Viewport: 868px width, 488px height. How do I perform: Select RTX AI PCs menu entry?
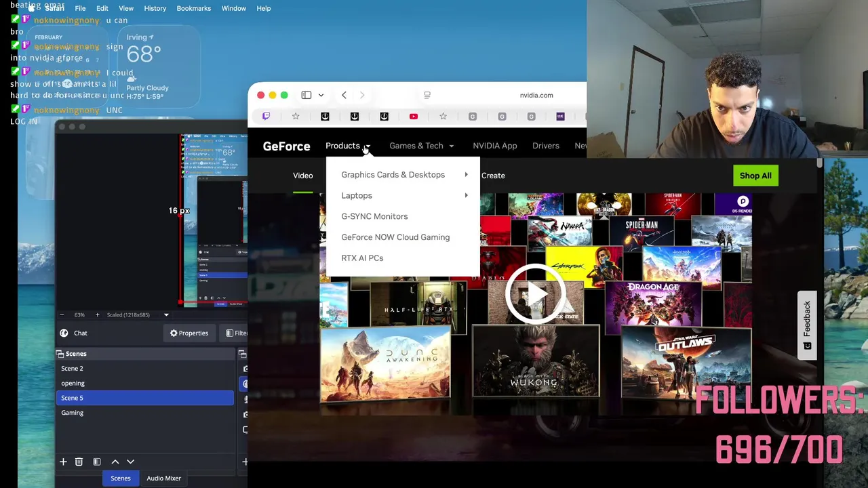(362, 258)
